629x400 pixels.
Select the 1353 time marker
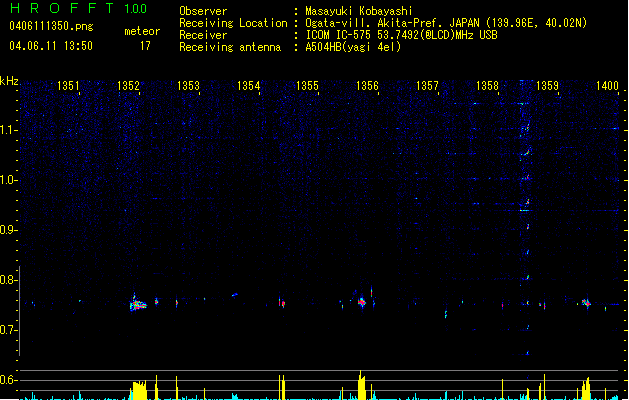pos(188,86)
